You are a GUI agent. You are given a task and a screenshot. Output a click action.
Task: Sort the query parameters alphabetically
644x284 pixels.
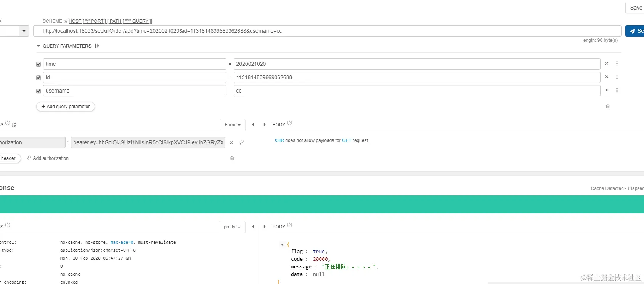(x=97, y=46)
